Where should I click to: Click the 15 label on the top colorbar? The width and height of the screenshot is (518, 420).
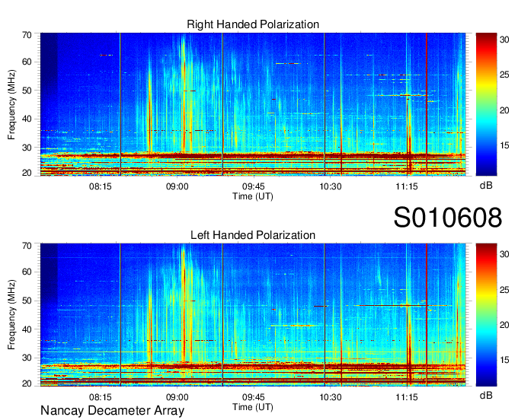coord(504,145)
